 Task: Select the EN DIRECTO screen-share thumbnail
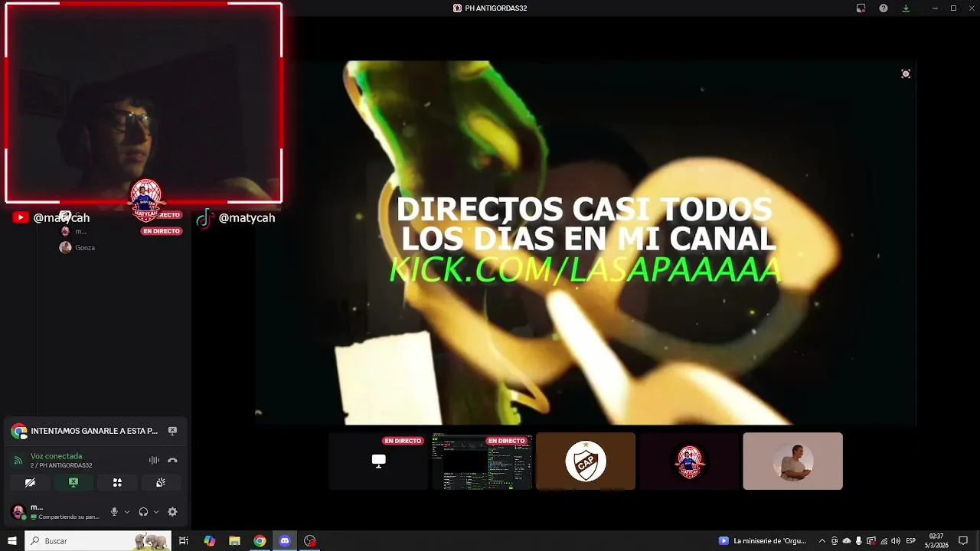tap(482, 461)
